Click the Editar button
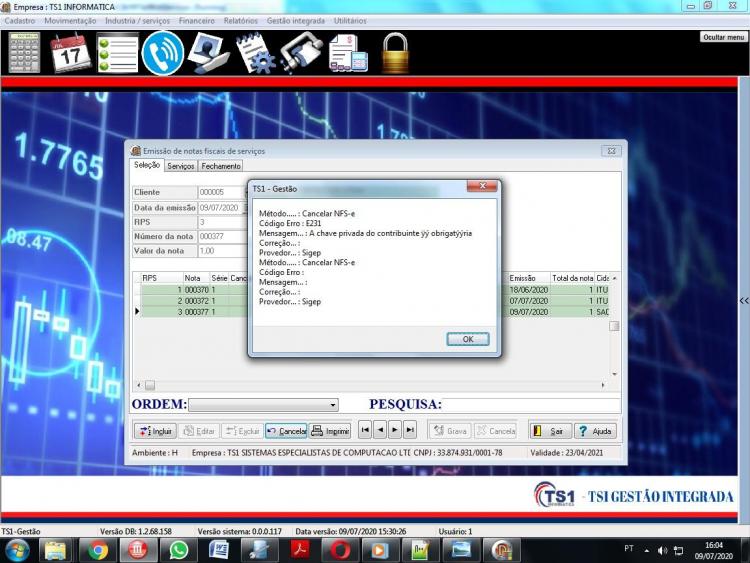Viewport: 750px width, 563px height. point(199,431)
